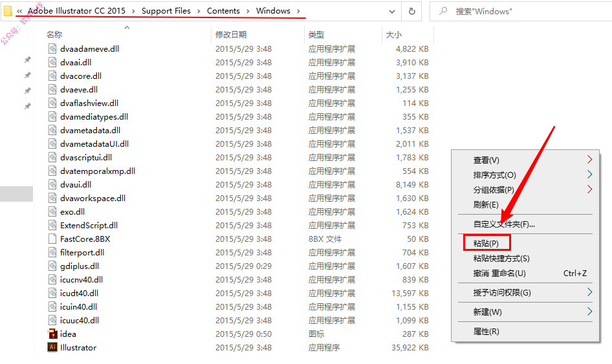Click the icucnv40.dll file icon

[x=52, y=280]
